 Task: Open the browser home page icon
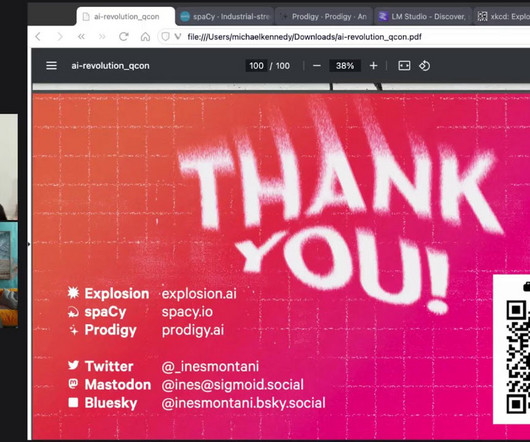145,36
